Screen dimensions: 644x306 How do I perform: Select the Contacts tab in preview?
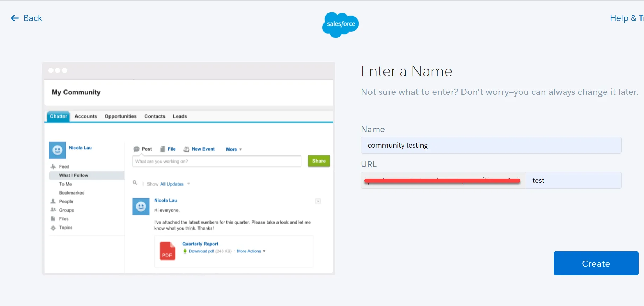pos(155,116)
